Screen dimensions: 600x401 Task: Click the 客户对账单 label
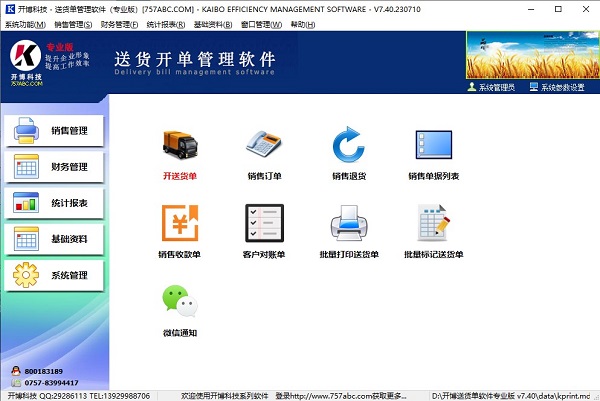coord(264,254)
